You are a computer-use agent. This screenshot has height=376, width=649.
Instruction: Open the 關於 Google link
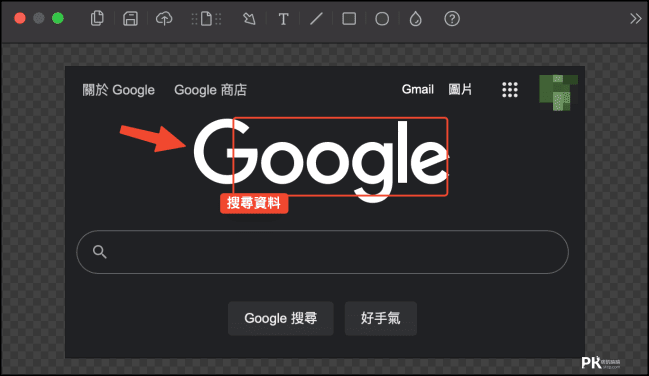[x=118, y=90]
